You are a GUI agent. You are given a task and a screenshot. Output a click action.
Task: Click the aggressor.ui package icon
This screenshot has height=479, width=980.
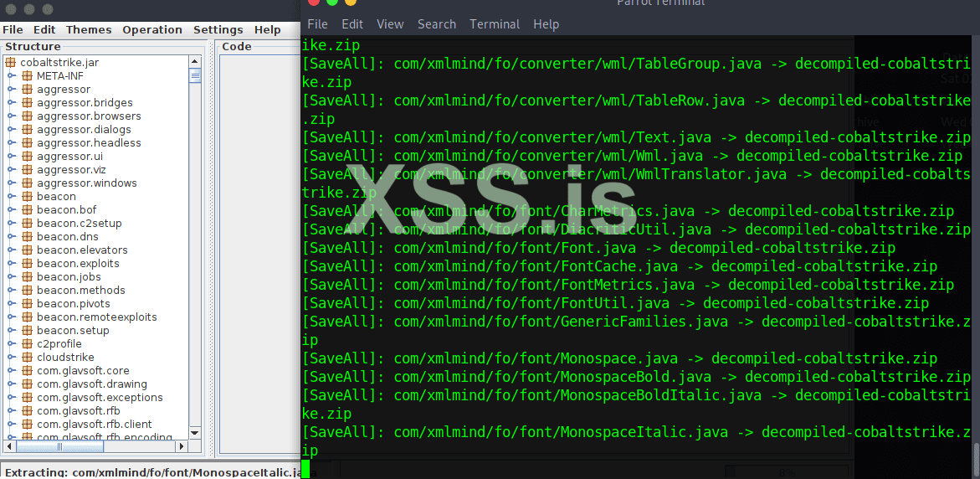[x=26, y=157]
